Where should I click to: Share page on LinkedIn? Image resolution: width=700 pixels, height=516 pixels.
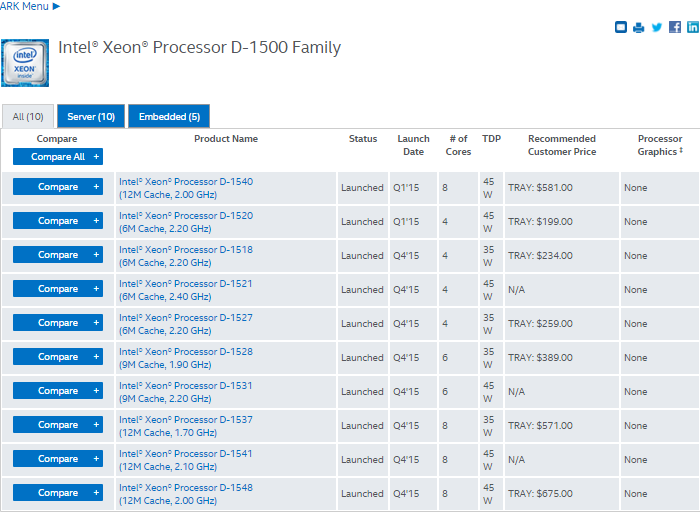[x=693, y=27]
